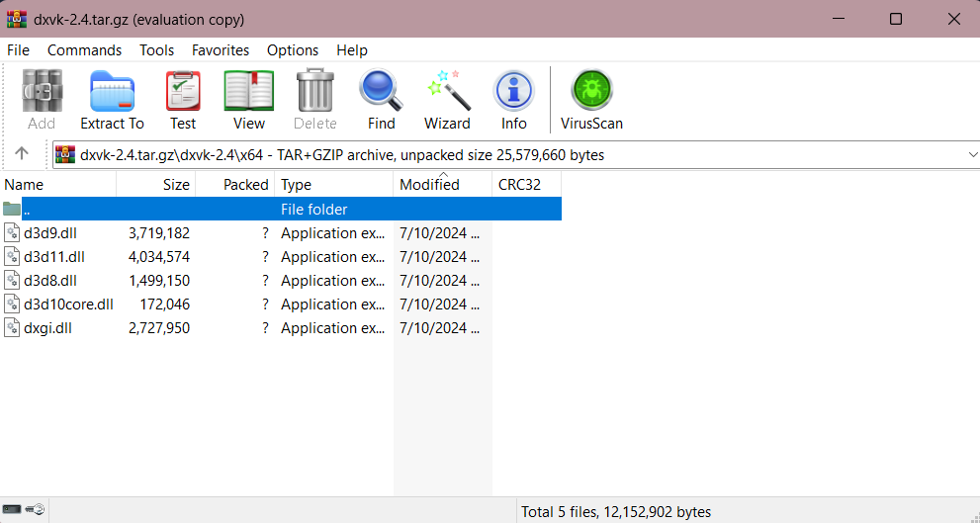Minimize the WinRAR window
The image size is (980, 523).
pyautogui.click(x=839, y=19)
